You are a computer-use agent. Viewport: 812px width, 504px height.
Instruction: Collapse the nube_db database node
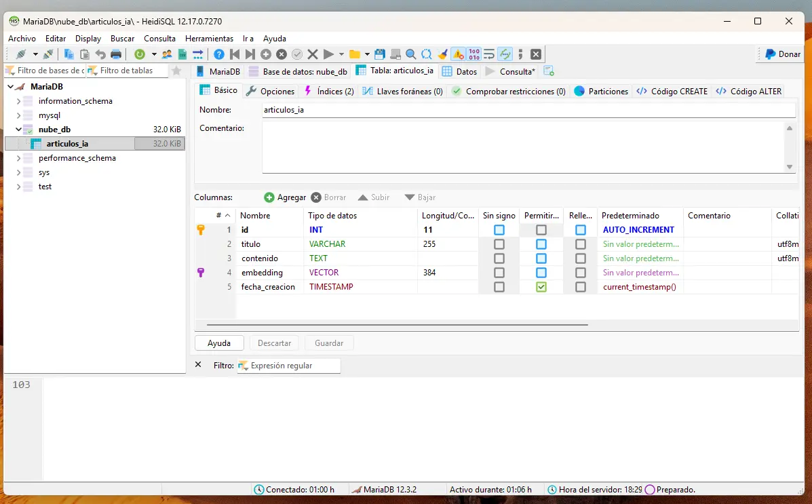coord(18,130)
